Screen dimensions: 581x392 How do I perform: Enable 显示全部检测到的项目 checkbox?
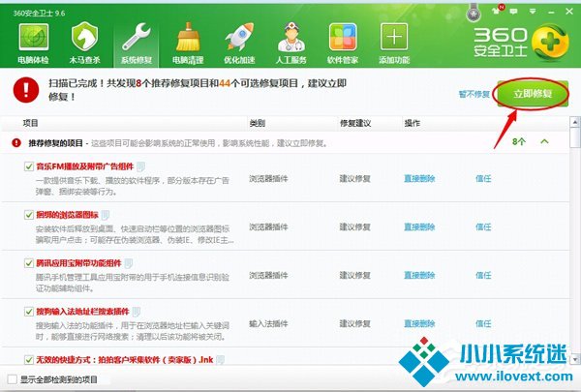pyautogui.click(x=13, y=379)
